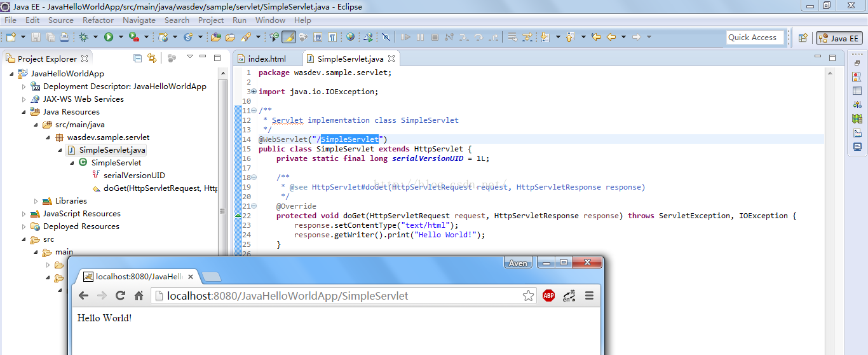This screenshot has height=355, width=868.
Task: Click the New file toolbar icon
Action: (11, 37)
